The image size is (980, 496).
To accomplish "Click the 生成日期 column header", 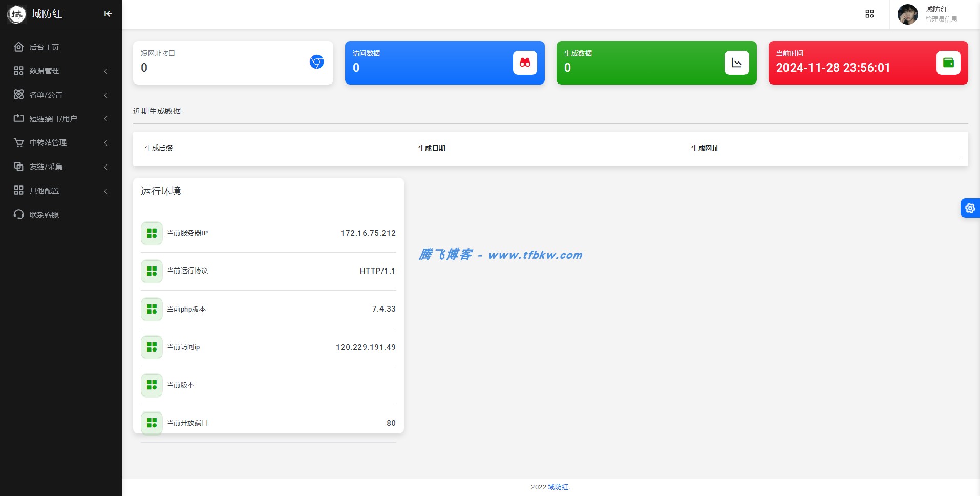I will (432, 148).
